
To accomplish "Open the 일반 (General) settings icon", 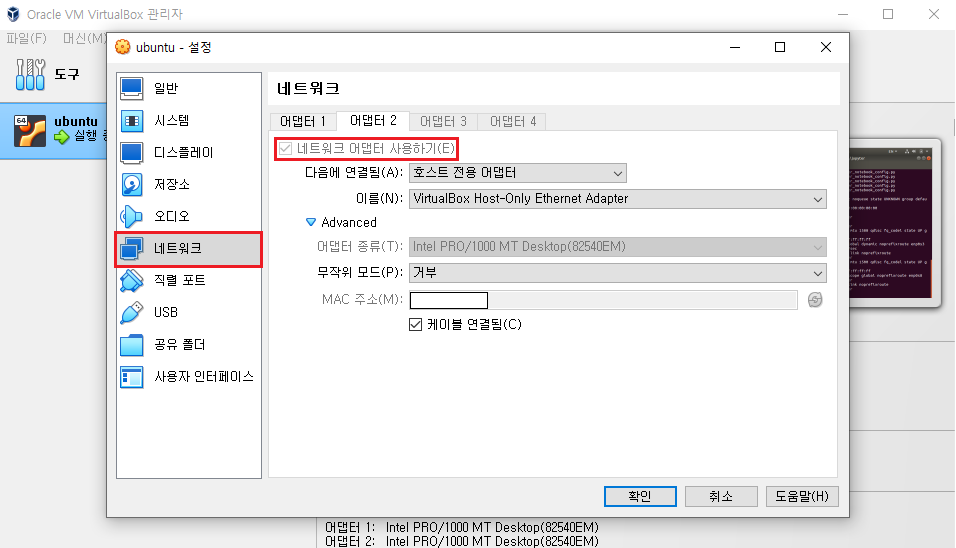I will [132, 88].
